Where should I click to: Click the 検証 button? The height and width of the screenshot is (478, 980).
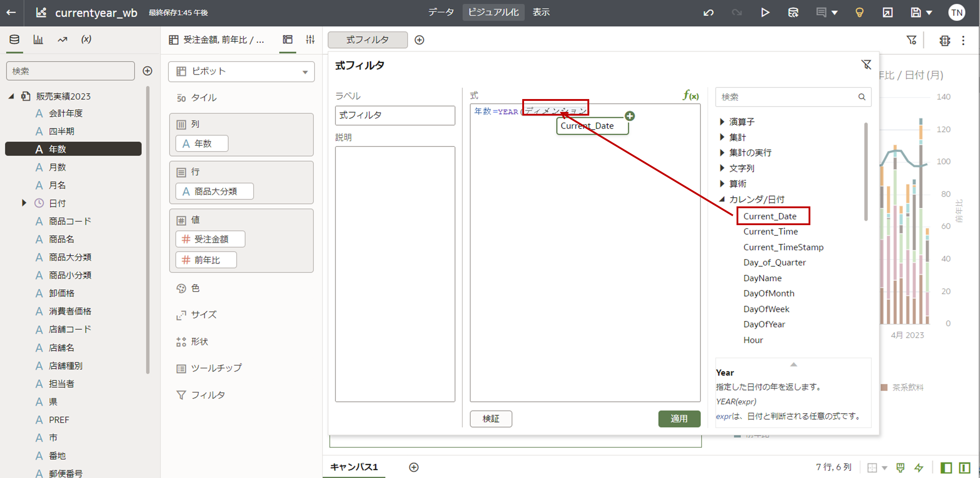click(491, 419)
